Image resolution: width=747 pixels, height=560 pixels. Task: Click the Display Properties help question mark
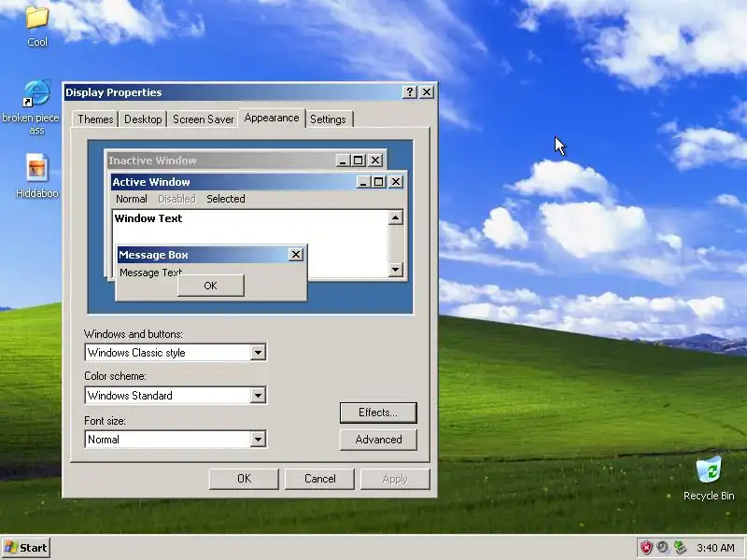410,91
